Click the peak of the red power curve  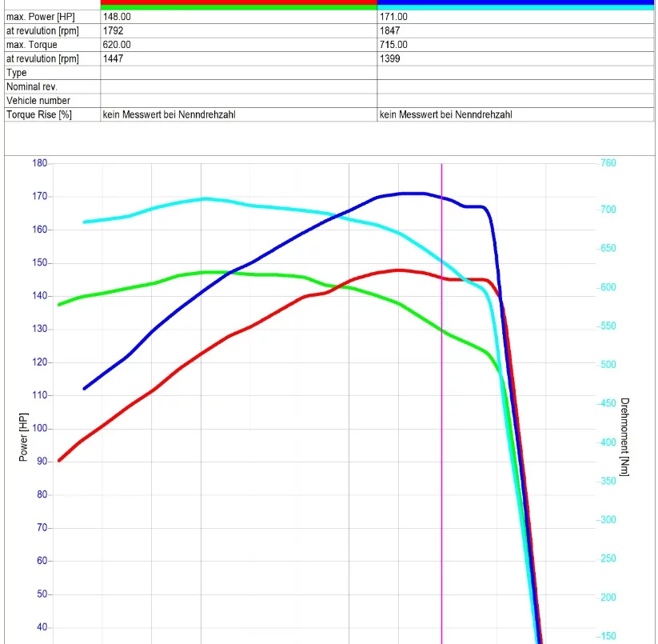pyautogui.click(x=399, y=270)
